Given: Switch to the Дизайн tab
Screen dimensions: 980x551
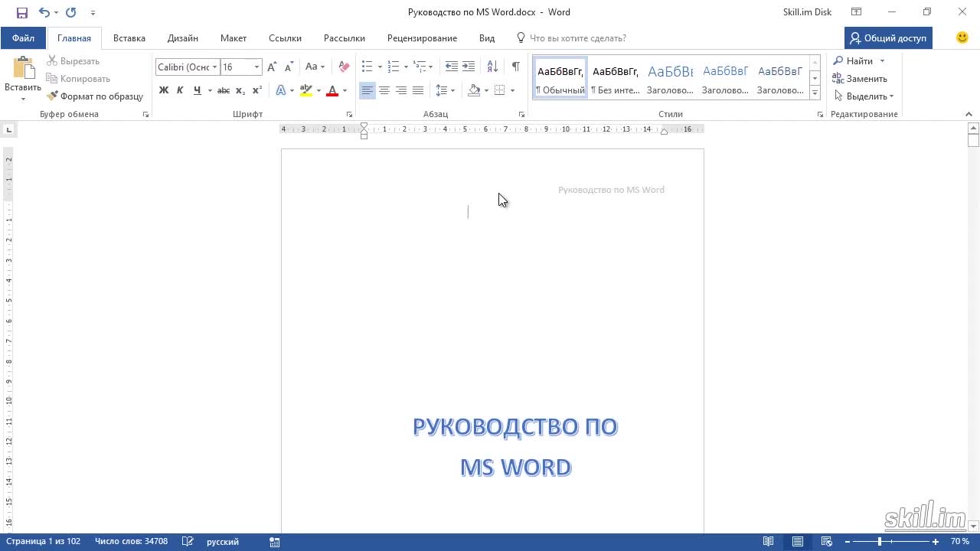Looking at the screenshot, I should point(183,37).
